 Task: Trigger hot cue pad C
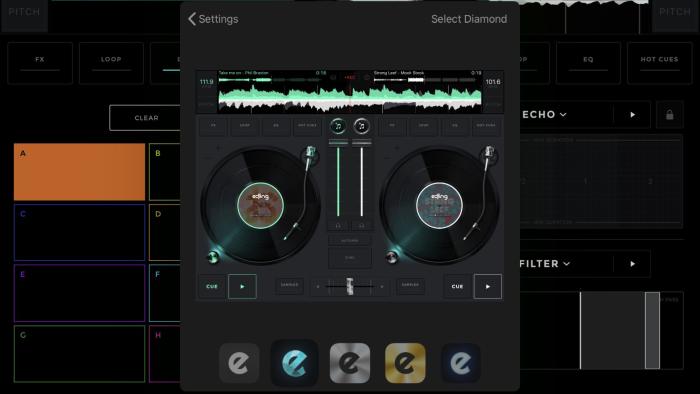(x=79, y=232)
